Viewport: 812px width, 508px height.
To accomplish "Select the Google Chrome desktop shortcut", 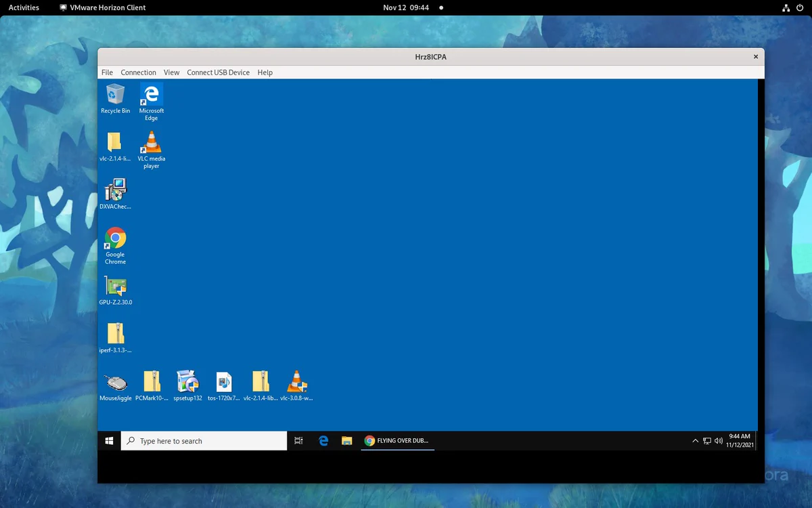I will 115,246.
